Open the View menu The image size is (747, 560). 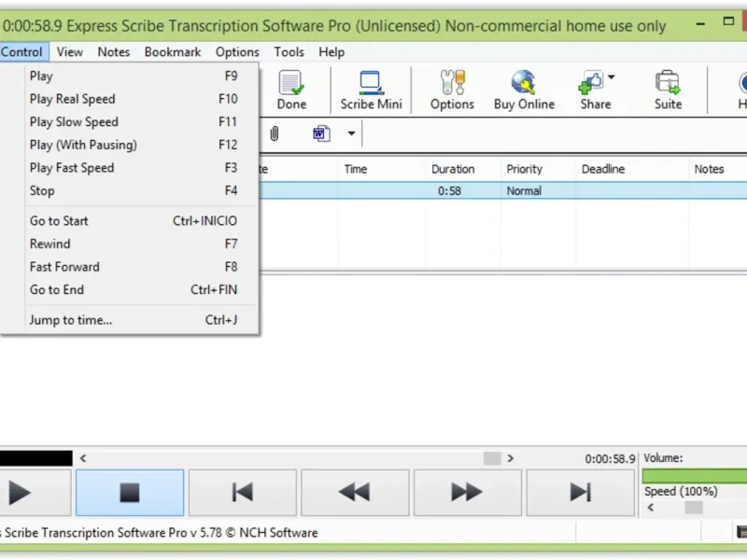pos(69,52)
